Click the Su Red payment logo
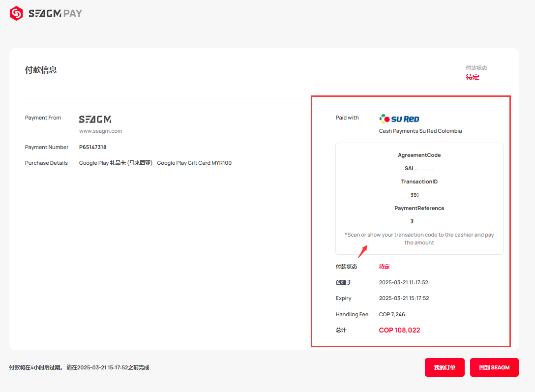 (399, 119)
